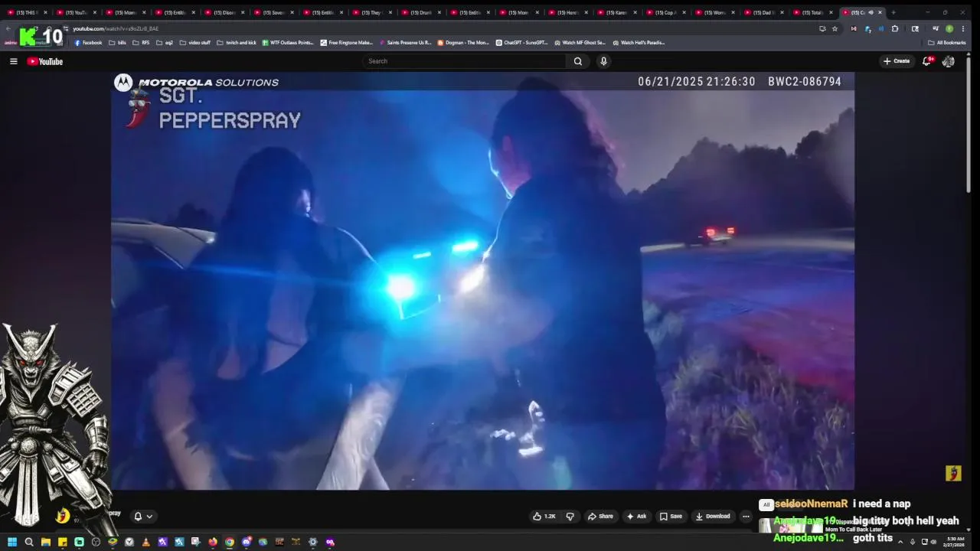Open the YouTube hamburger guide menu
Screen dimensions: 980x551
pyautogui.click(x=13, y=61)
